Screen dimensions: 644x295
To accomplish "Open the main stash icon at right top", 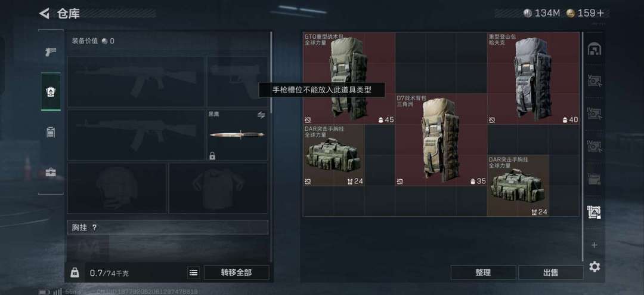I will point(595,49).
